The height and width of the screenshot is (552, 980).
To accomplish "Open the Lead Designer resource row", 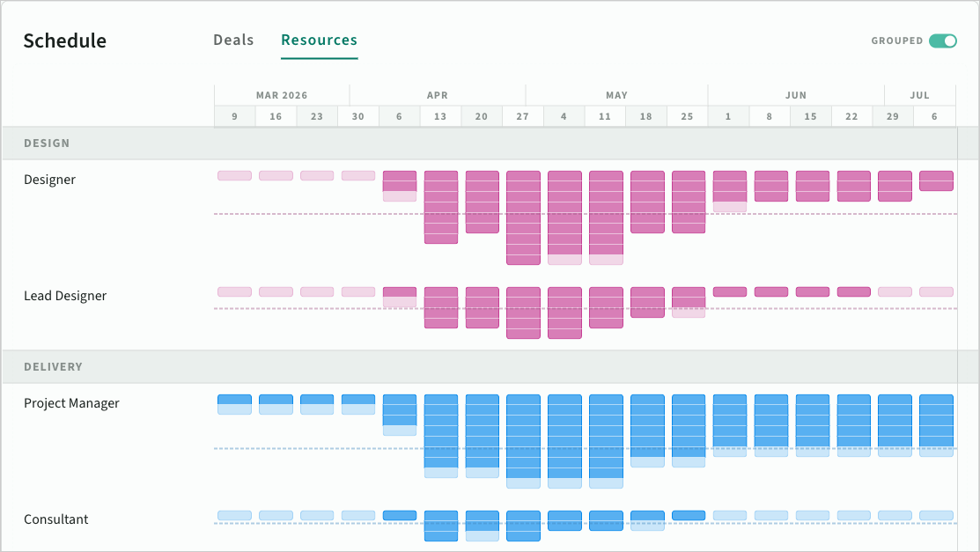I will point(65,296).
